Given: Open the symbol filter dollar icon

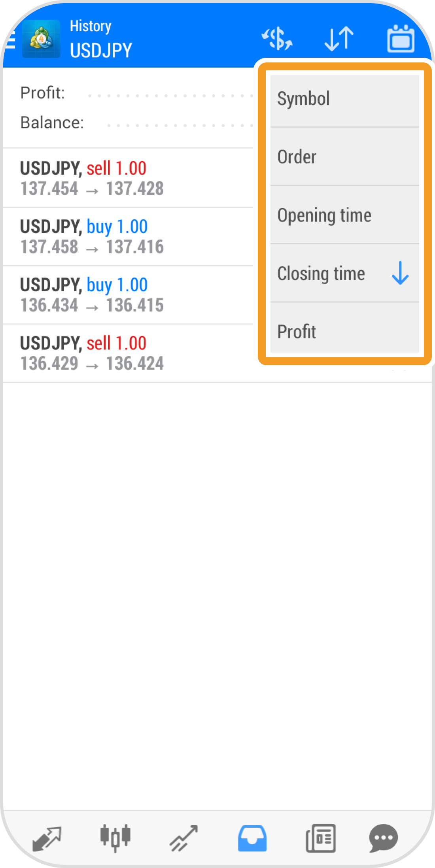Looking at the screenshot, I should coord(277,39).
